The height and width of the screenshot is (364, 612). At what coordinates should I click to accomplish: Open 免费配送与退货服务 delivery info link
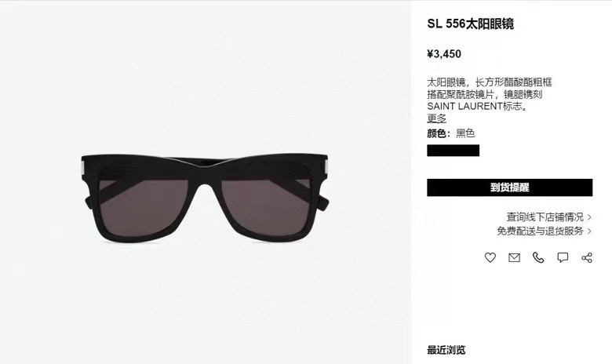(x=540, y=231)
